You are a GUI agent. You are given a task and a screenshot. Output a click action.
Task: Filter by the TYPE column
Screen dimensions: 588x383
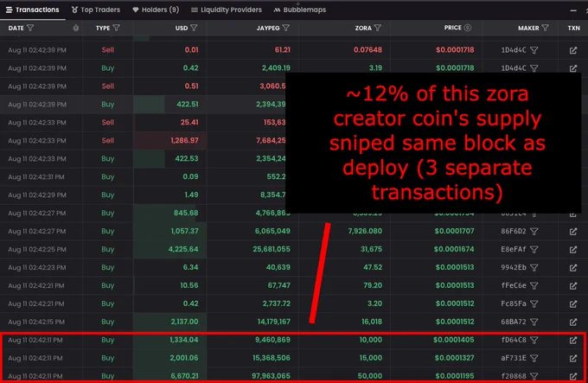pyautogui.click(x=116, y=28)
